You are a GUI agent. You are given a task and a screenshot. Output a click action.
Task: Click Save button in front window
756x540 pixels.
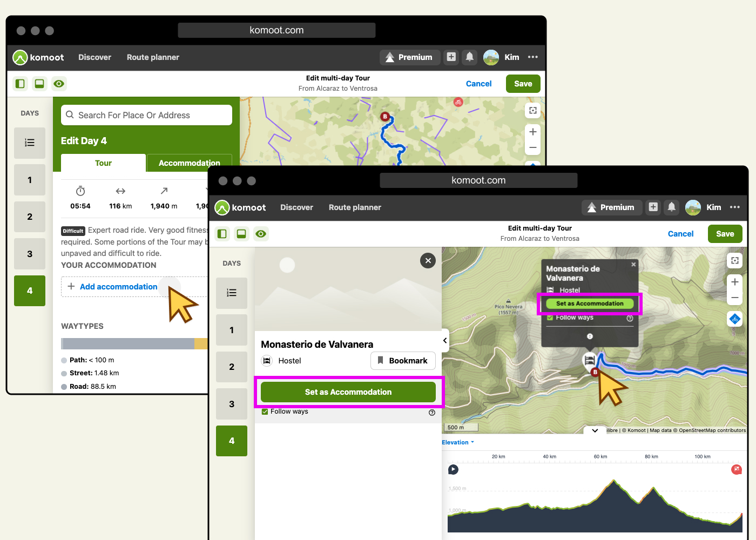click(x=725, y=234)
